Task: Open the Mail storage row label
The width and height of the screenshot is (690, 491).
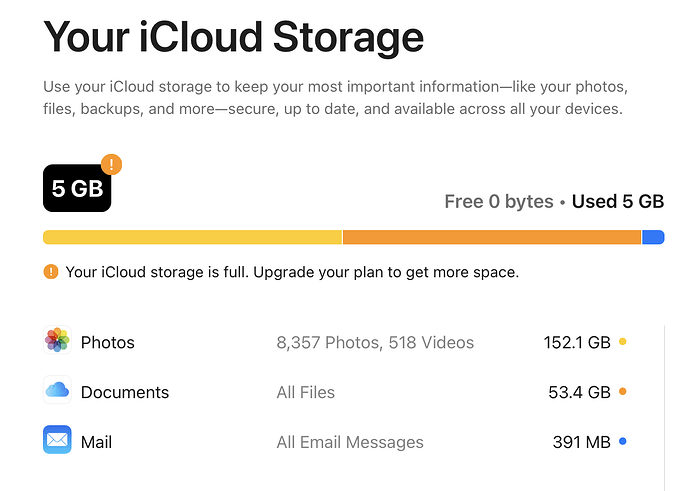Action: click(x=96, y=442)
